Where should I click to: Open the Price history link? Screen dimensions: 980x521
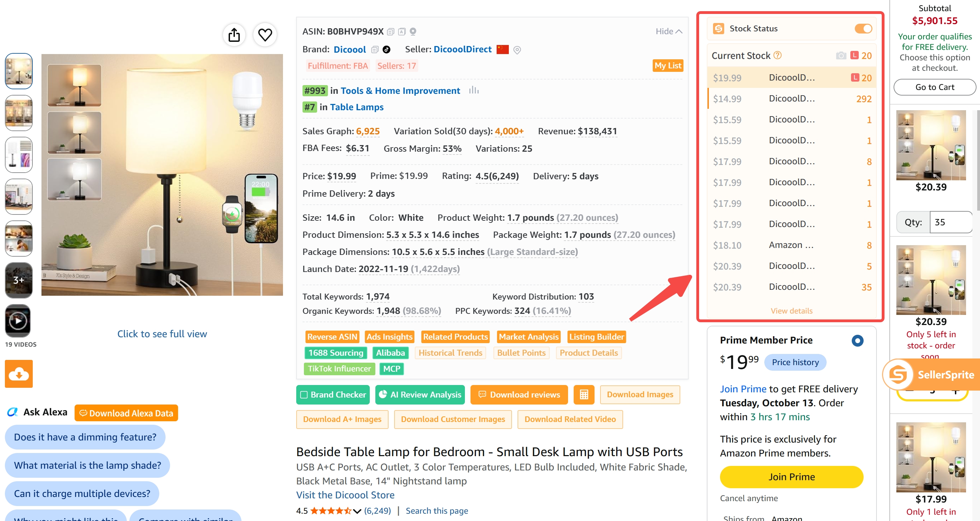pyautogui.click(x=795, y=362)
